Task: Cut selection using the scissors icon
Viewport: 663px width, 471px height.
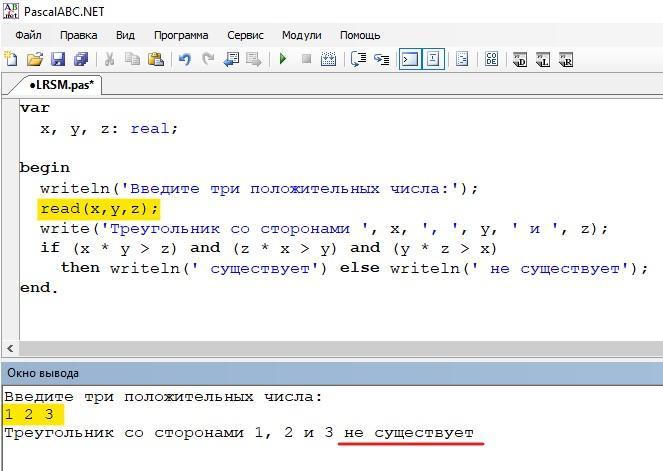Action: click(x=109, y=59)
